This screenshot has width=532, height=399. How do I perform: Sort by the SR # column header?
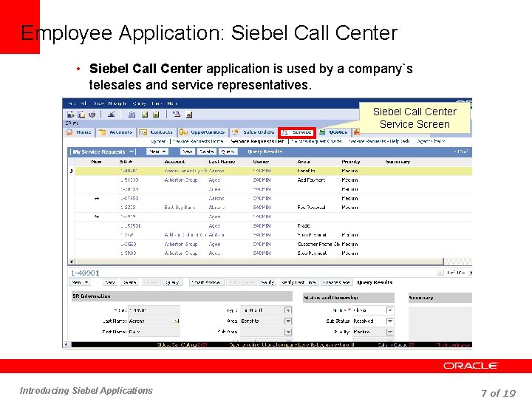126,162
